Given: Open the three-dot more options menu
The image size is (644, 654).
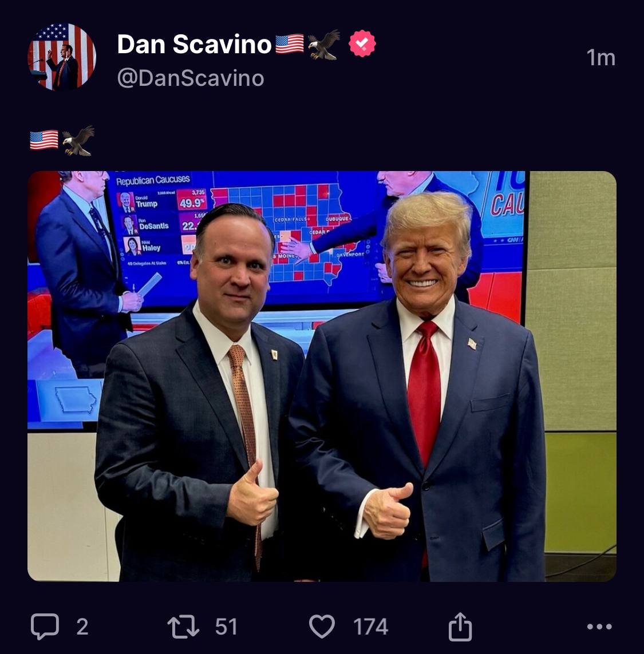Looking at the screenshot, I should 599,627.
